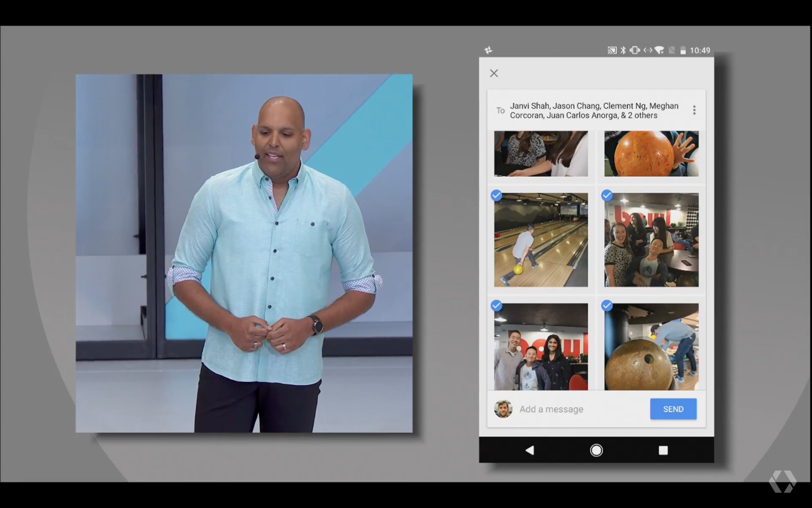
Task: Open the three-dot menu beside the recipients
Action: coord(694,110)
